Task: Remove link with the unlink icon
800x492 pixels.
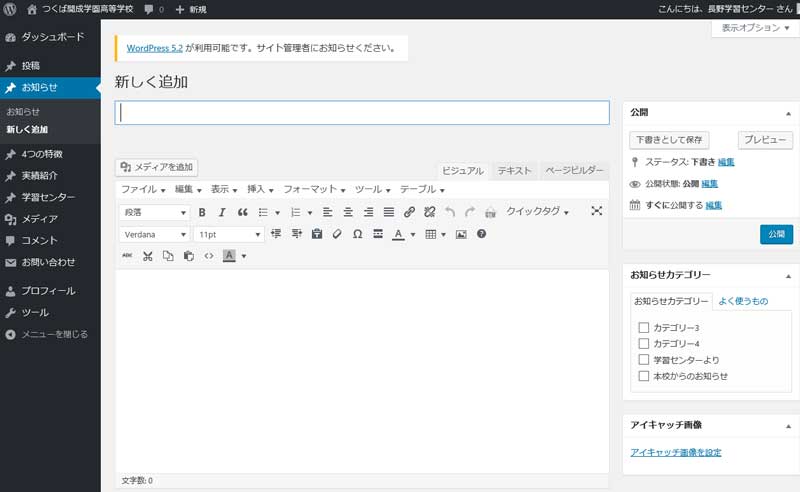Action: coord(430,212)
